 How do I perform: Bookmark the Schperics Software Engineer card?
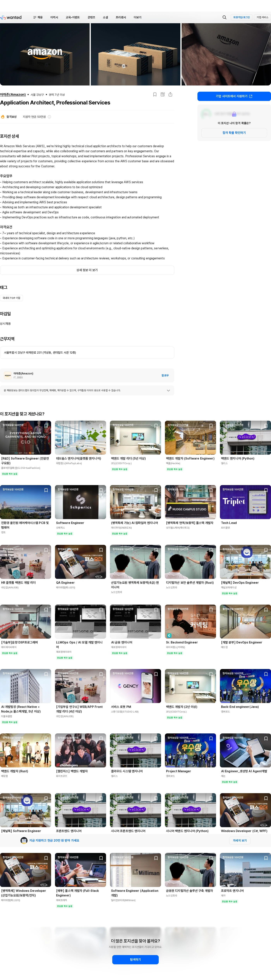(101, 490)
